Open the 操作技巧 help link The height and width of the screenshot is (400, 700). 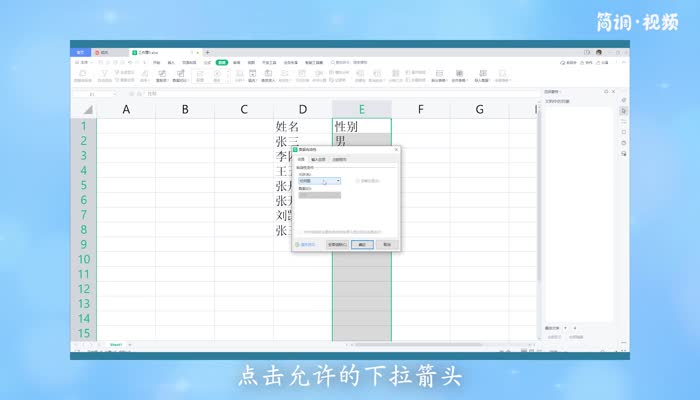(x=307, y=243)
